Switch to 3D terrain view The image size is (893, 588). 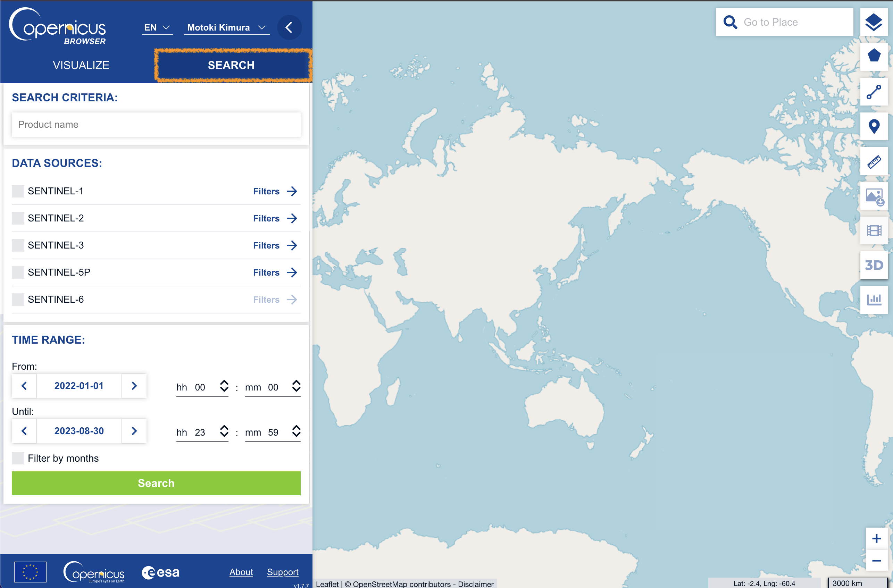point(874,265)
